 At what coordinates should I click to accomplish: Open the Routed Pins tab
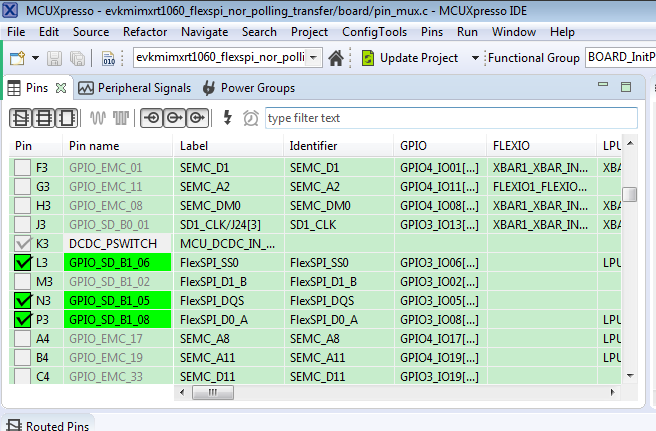(x=48, y=425)
